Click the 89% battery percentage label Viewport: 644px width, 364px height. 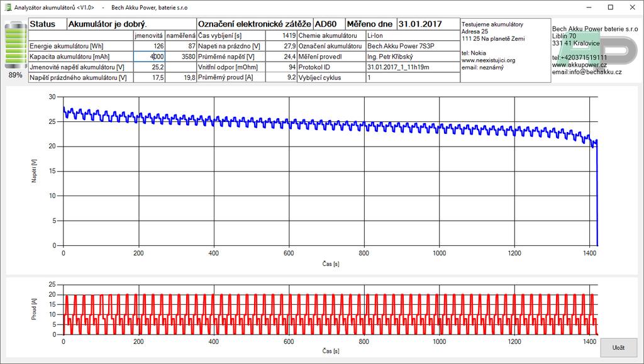(x=15, y=75)
